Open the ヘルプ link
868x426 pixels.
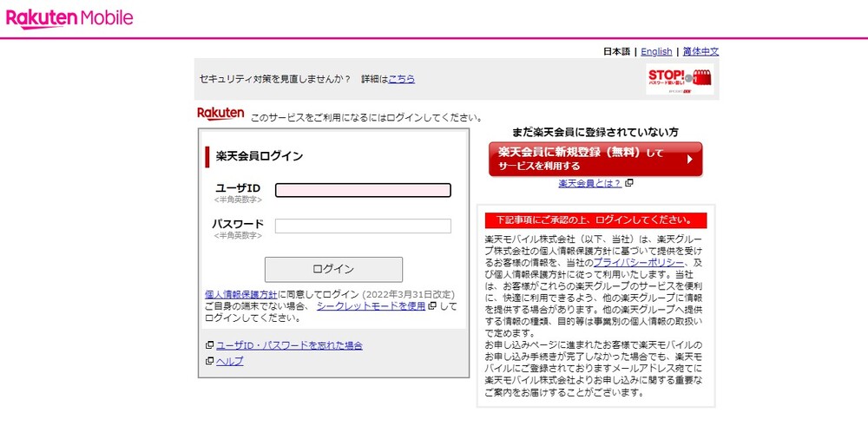point(230,361)
